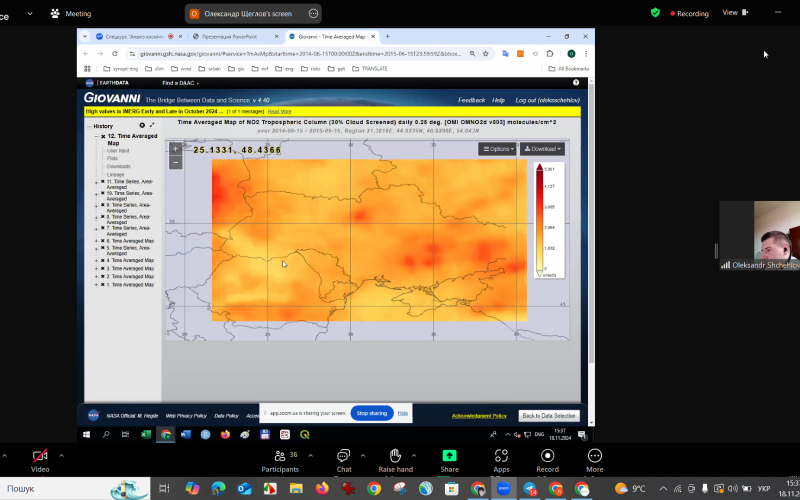The height and width of the screenshot is (500, 800).
Task: Click the green Share screen icon
Action: click(x=449, y=456)
